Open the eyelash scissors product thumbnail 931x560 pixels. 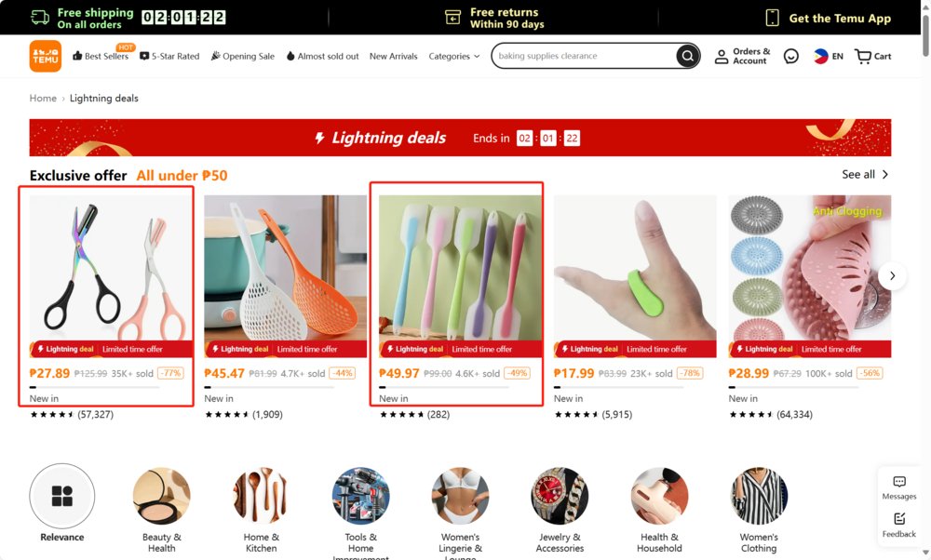point(111,268)
